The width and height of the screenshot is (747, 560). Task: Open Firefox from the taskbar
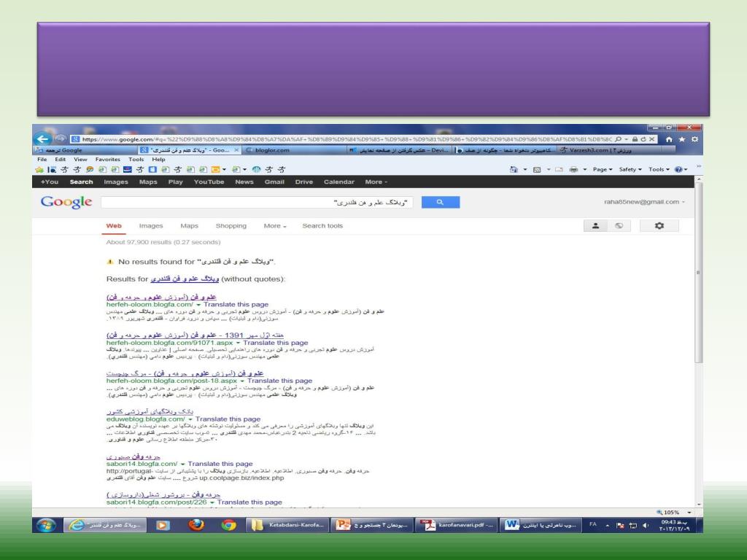[196, 525]
